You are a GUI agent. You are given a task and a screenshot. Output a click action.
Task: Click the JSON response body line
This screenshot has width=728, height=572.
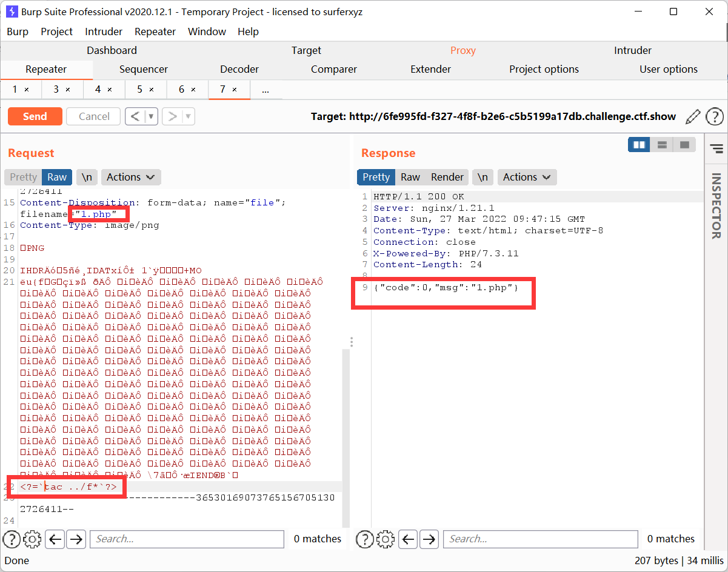[x=446, y=287]
